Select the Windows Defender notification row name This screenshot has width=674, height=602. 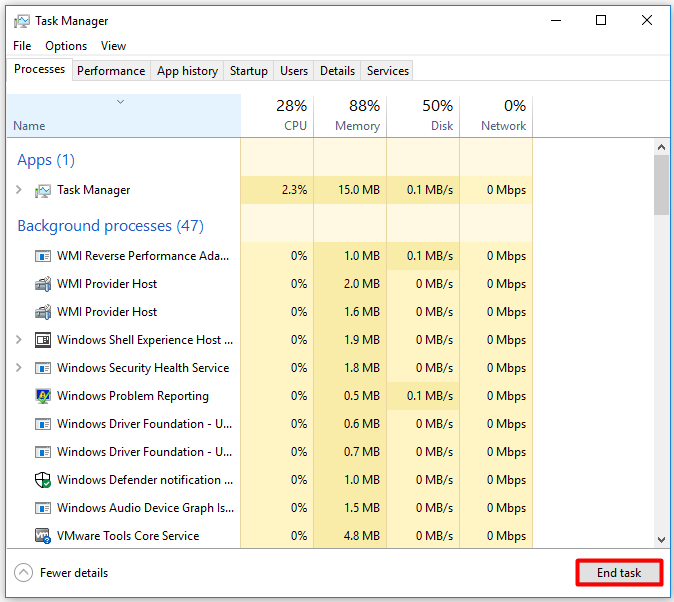[x=145, y=480]
